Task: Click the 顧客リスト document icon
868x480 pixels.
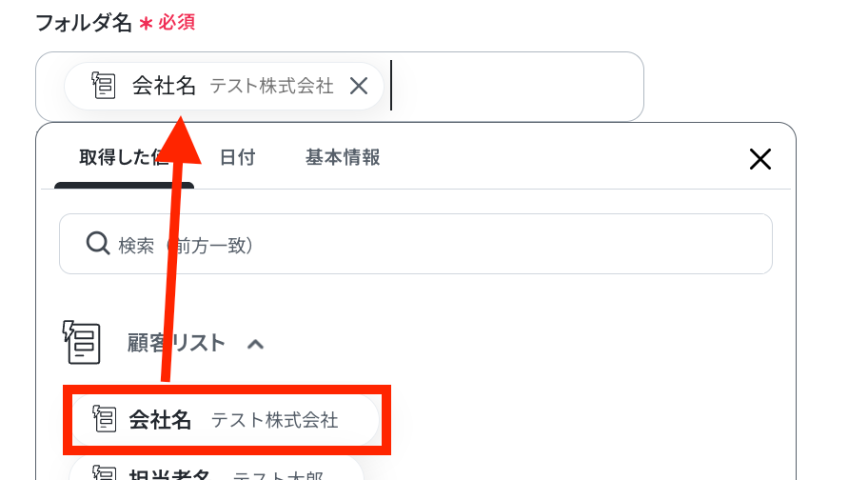Action: pyautogui.click(x=82, y=342)
